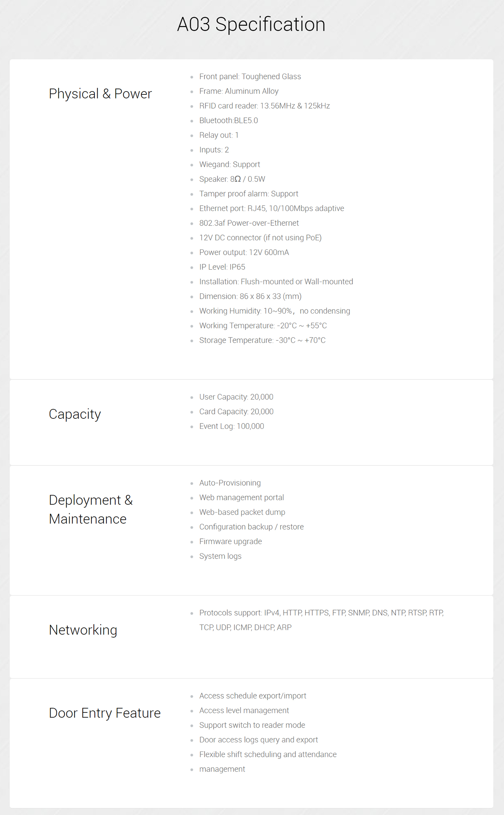Select the Firmware upgrade list item
504x815 pixels.
click(230, 541)
